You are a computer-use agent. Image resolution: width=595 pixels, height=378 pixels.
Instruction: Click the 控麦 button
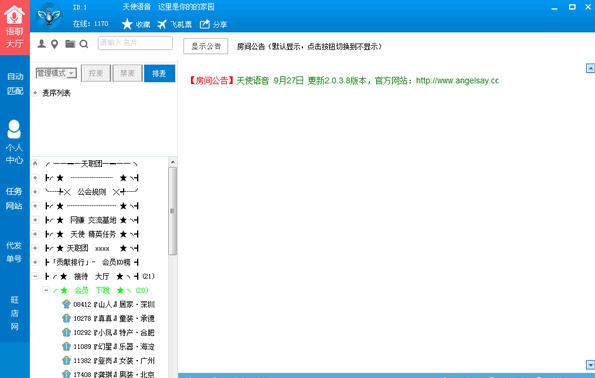coord(96,73)
